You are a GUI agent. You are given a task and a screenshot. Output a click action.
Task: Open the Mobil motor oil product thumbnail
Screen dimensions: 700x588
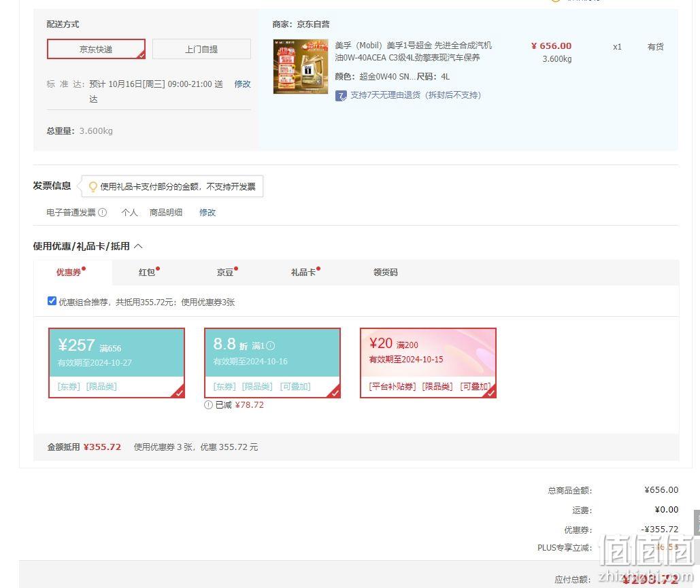pyautogui.click(x=301, y=67)
